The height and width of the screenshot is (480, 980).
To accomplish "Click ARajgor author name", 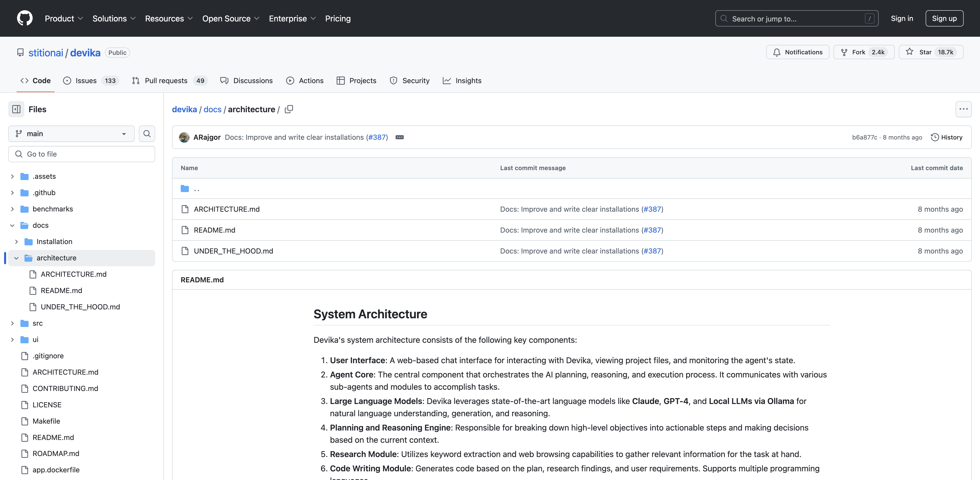I will click(207, 137).
